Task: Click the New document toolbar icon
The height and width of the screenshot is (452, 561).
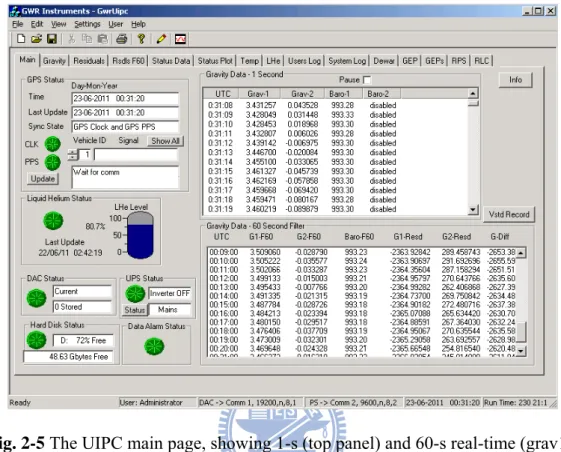Action: point(21,39)
